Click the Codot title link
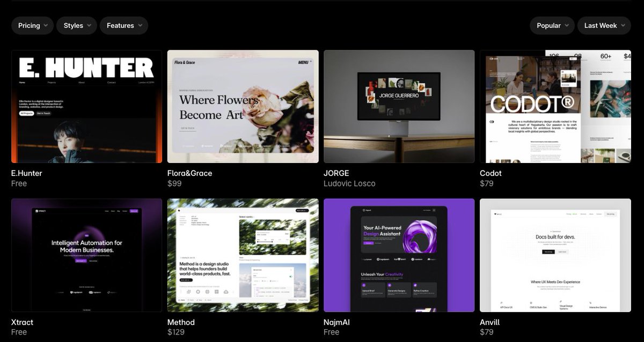Image resolution: width=644 pixels, height=342 pixels. click(491, 173)
